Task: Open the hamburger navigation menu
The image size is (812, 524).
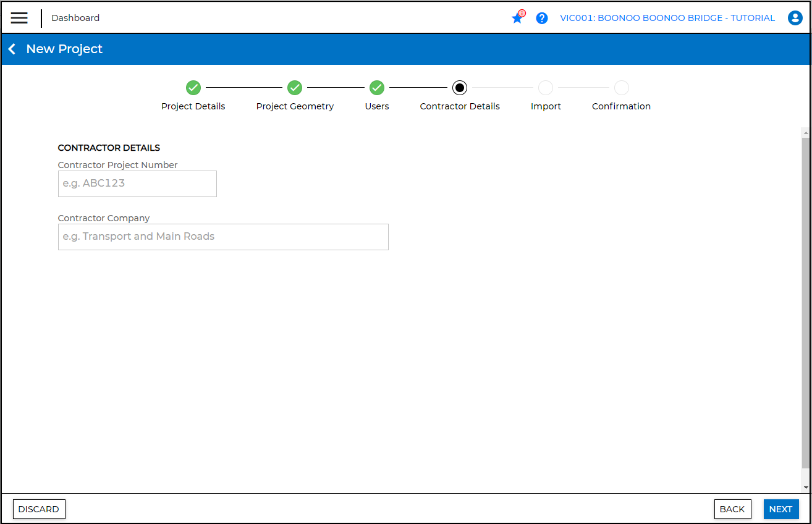Action: pos(19,18)
